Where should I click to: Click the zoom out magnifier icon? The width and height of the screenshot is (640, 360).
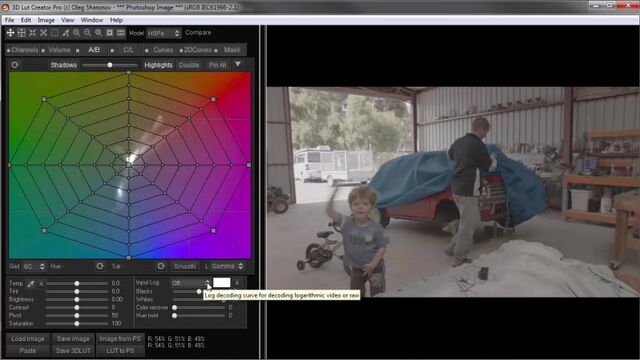click(87, 33)
